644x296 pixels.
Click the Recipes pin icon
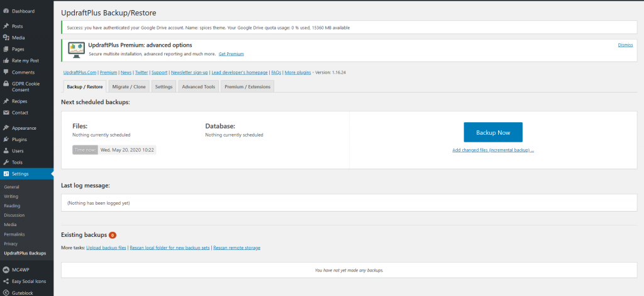point(6,101)
